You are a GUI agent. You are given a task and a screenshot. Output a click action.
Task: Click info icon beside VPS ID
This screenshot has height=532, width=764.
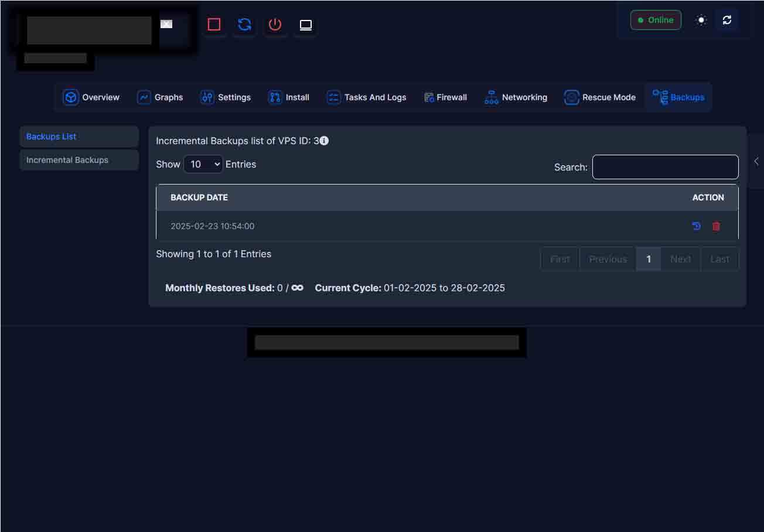coord(324,141)
